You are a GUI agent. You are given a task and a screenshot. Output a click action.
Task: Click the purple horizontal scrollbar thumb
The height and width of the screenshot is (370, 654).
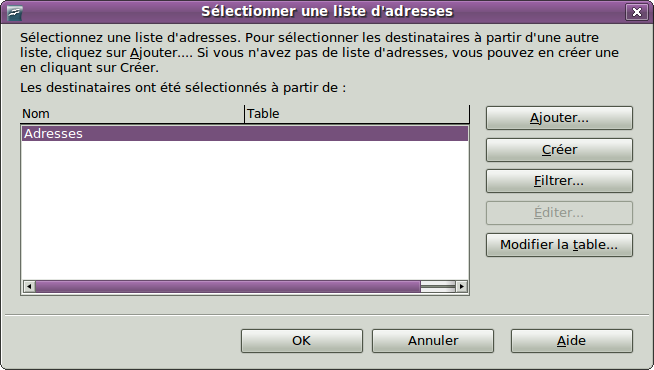pos(228,286)
